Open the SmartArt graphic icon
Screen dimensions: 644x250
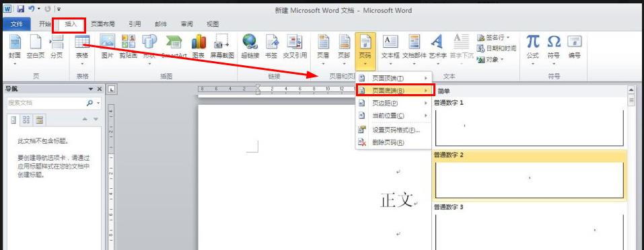coord(174,46)
